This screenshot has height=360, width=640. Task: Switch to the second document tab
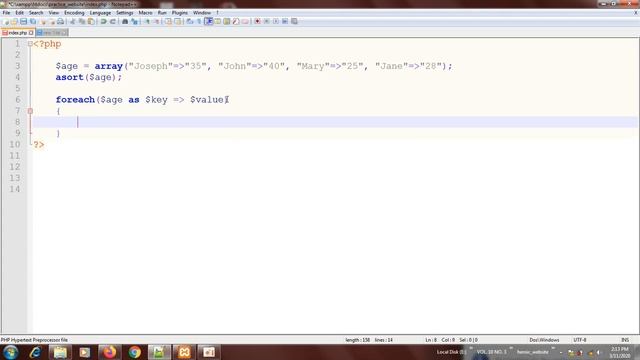(51, 32)
